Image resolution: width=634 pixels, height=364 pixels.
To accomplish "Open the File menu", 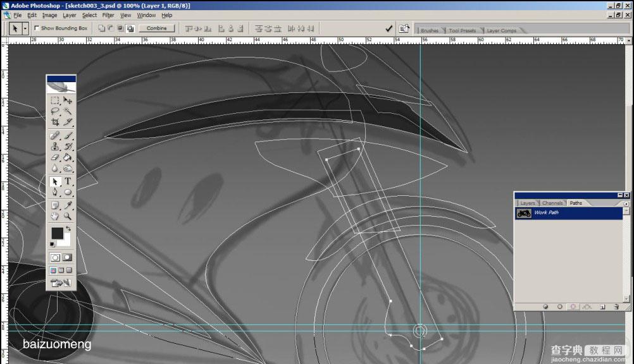I will coord(18,15).
